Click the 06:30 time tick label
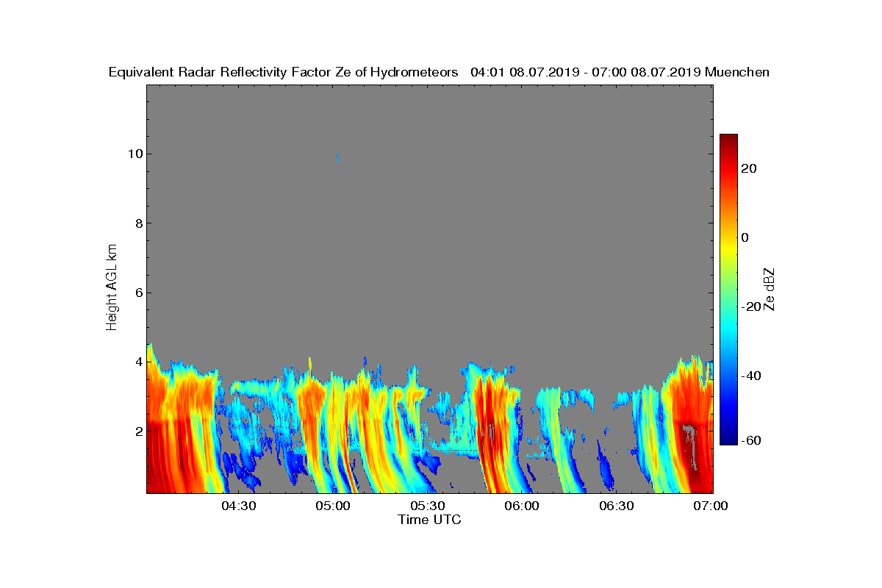 [617, 506]
